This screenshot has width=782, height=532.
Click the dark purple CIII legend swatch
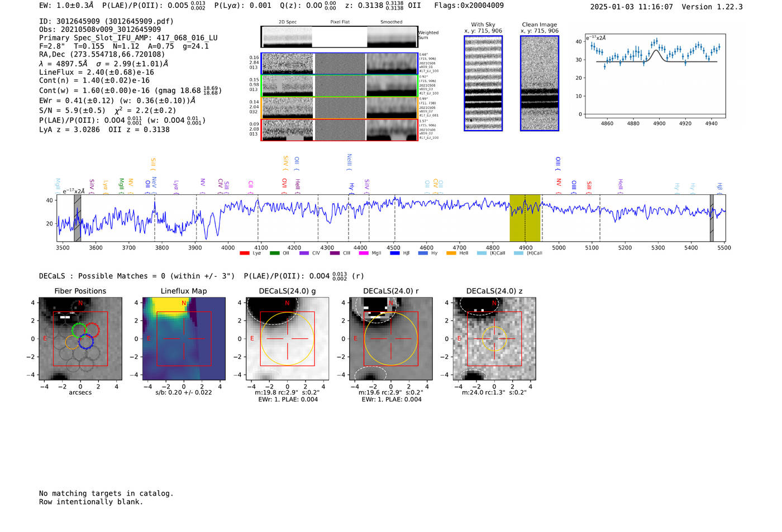(334, 253)
